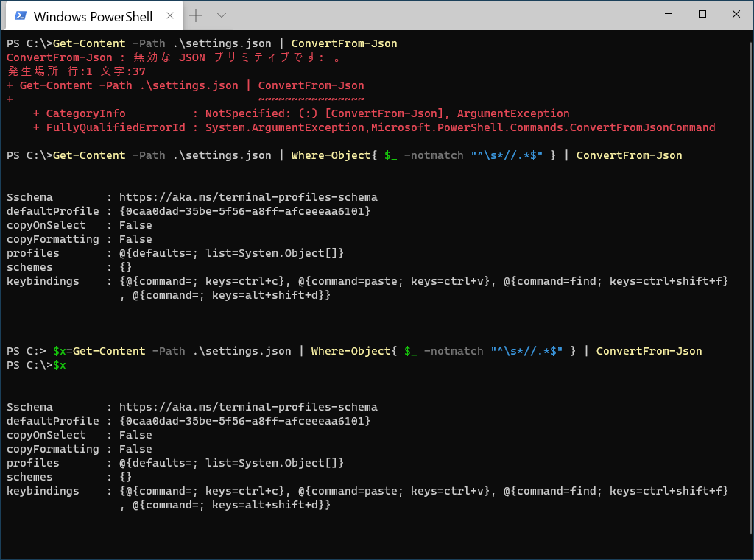
Task: Expand the new tab profile dropdown chevron
Action: (x=222, y=15)
